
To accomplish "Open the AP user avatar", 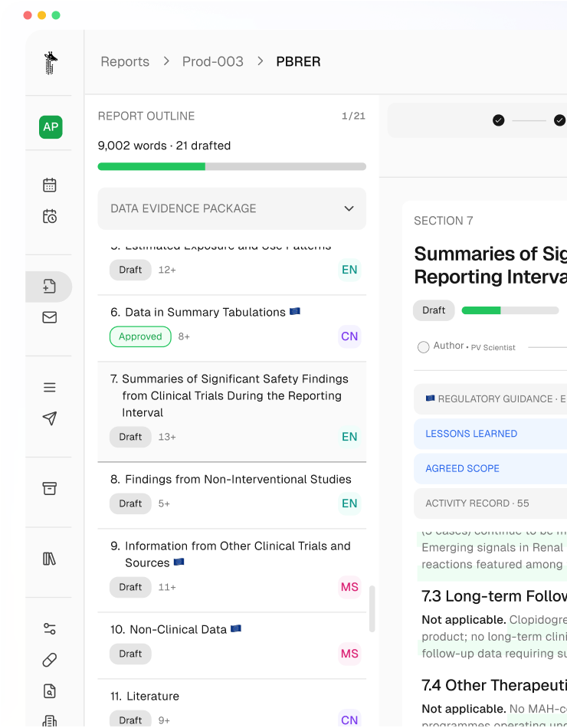I will click(x=51, y=126).
